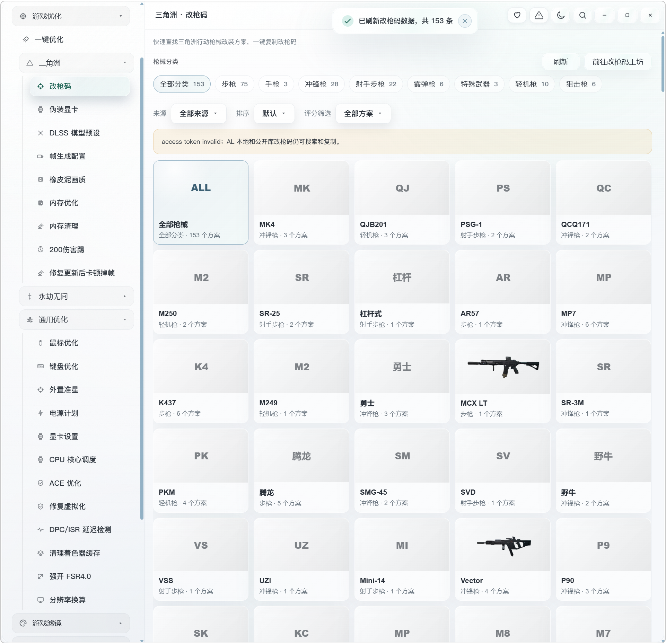Screen dimensions: 666x644
Task: Go to 内存优化 in sidebar
Action: pyautogui.click(x=80, y=203)
